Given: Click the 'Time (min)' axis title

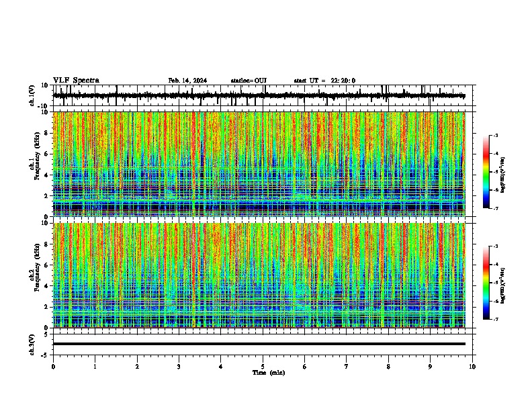Looking at the screenshot, I should (x=269, y=373).
